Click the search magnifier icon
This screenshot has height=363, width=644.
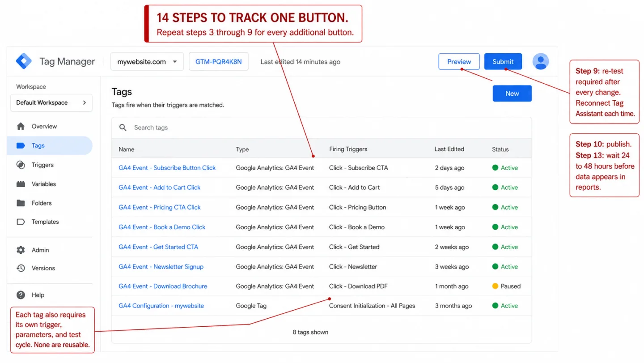pyautogui.click(x=123, y=128)
